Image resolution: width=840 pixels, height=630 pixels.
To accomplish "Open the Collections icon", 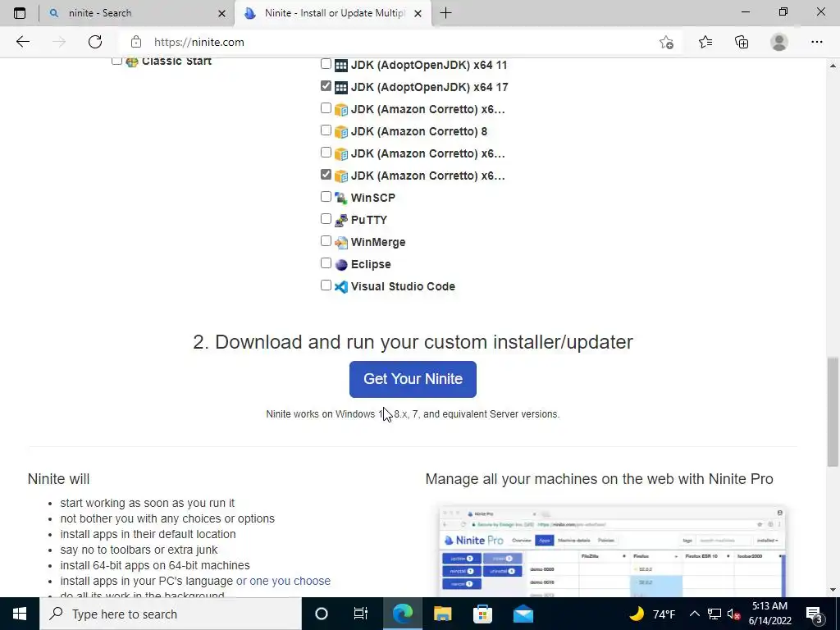I will click(x=742, y=42).
